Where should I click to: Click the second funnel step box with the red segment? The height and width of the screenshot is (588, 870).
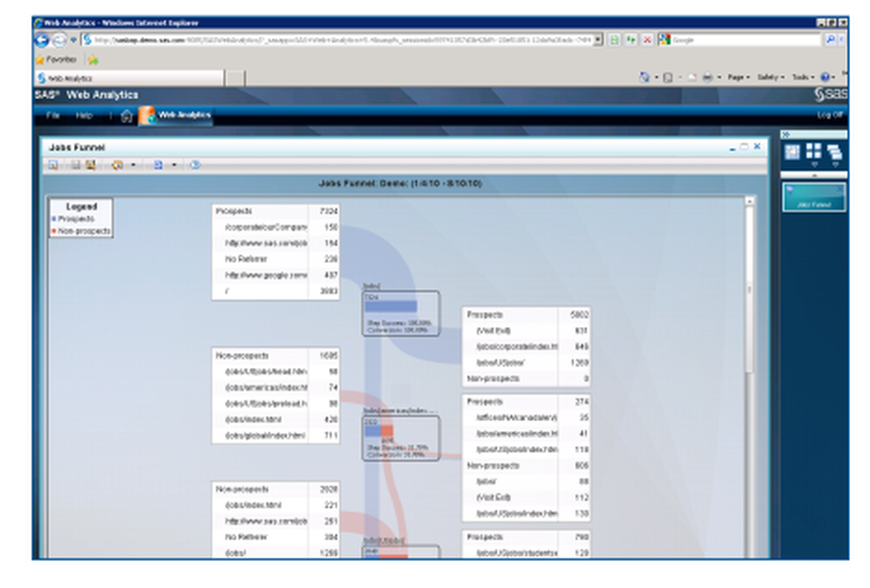point(400,438)
